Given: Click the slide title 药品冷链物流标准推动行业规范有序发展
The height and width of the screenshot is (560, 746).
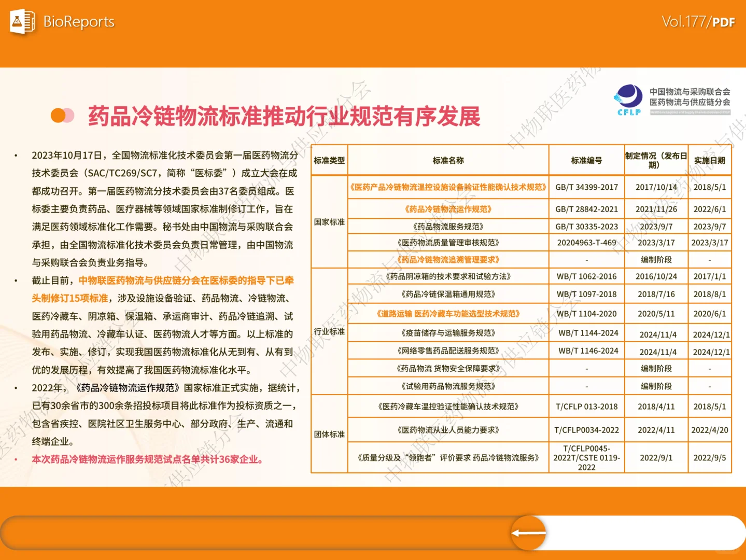Looking at the screenshot, I should (285, 116).
